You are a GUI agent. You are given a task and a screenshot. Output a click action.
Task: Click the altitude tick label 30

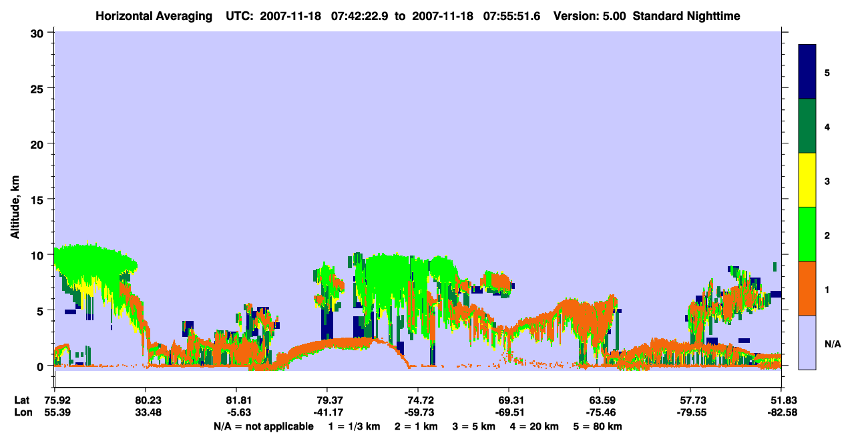tap(39, 32)
